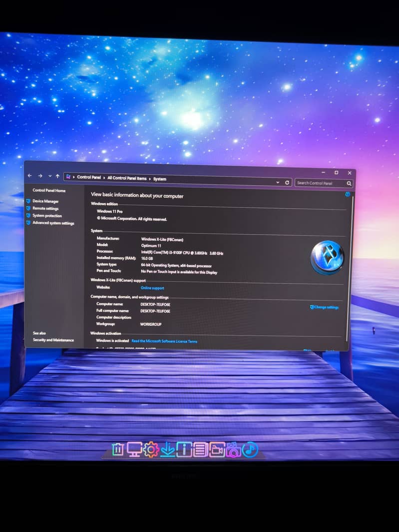Click the shield icon beside System protection

[x=28, y=216]
